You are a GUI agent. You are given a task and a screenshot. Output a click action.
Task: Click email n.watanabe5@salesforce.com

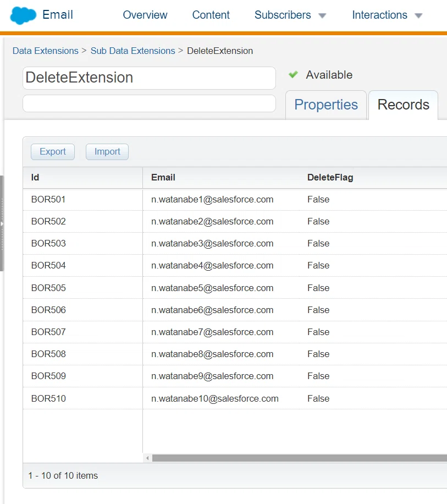coord(212,288)
